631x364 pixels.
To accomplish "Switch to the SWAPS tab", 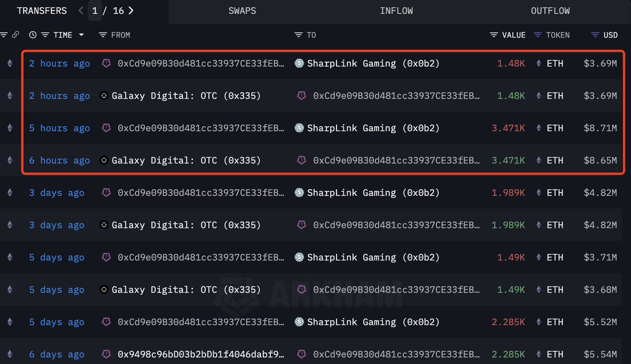I will 242,11.
